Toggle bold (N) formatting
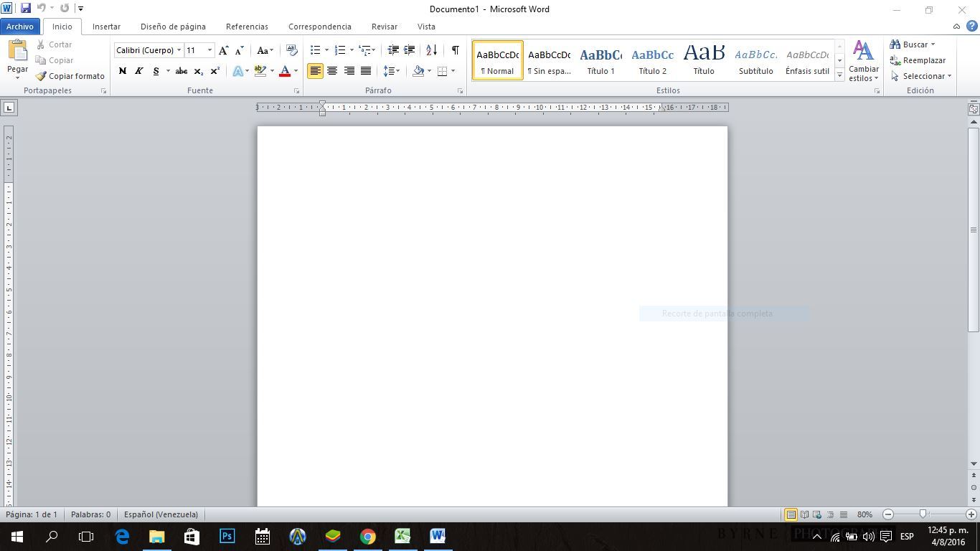 point(122,71)
